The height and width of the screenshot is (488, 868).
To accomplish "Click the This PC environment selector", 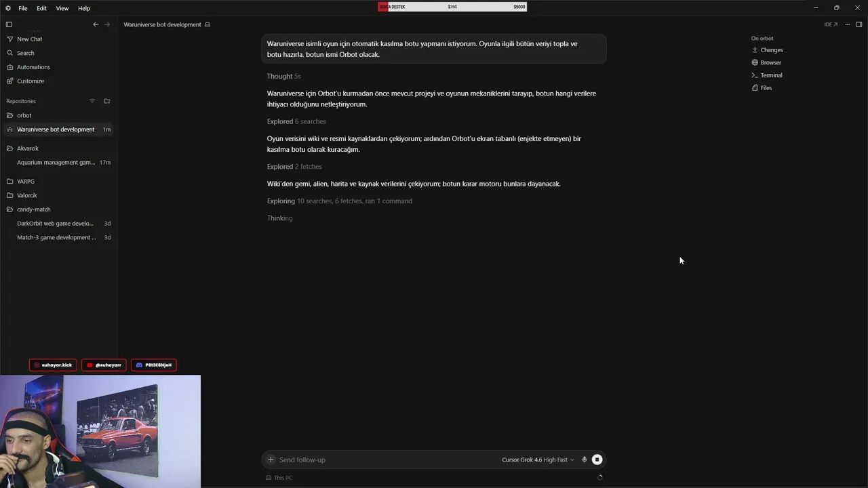I will point(279,478).
